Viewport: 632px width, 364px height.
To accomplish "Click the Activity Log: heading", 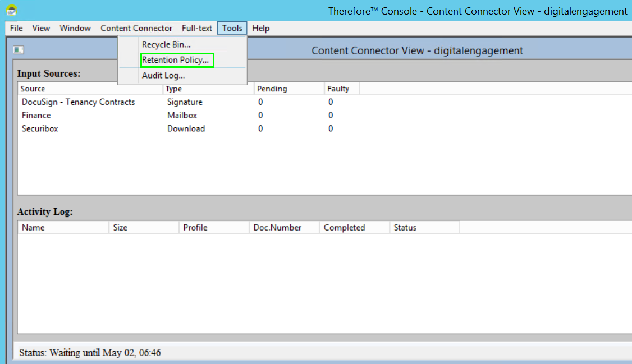I will [45, 212].
